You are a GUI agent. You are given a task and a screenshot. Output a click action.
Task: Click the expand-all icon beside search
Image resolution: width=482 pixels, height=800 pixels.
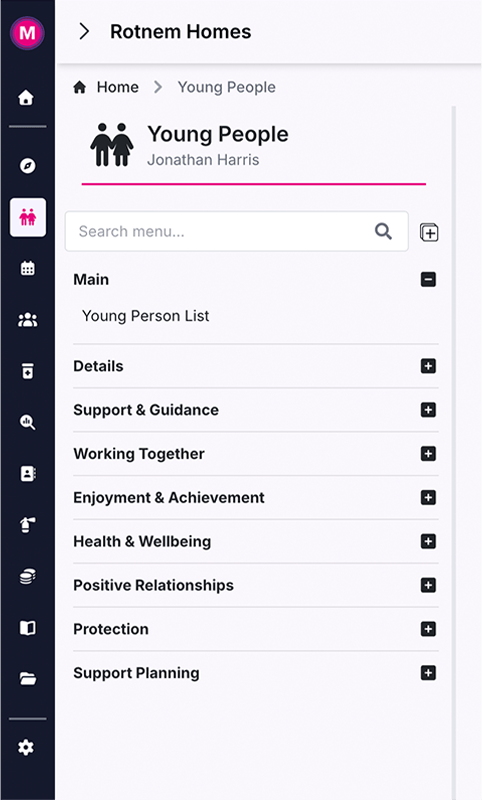pos(429,232)
